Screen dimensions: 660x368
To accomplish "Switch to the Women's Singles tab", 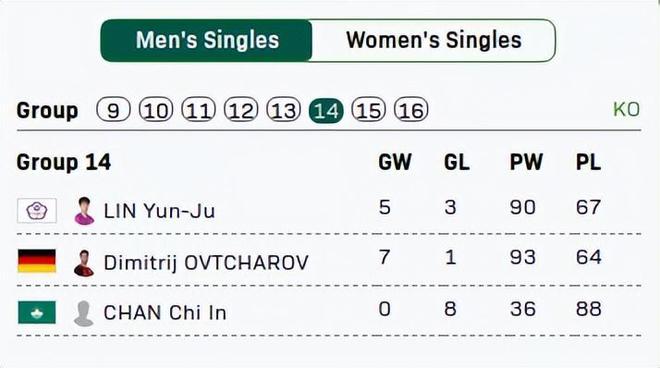I will 434,40.
